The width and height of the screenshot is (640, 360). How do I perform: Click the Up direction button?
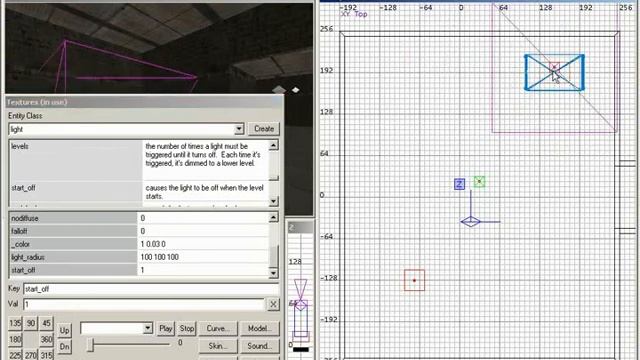click(64, 330)
